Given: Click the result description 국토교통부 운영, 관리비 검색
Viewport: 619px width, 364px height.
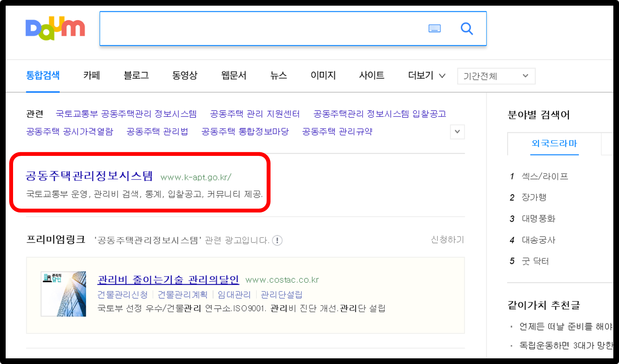Looking at the screenshot, I should pyautogui.click(x=144, y=194).
